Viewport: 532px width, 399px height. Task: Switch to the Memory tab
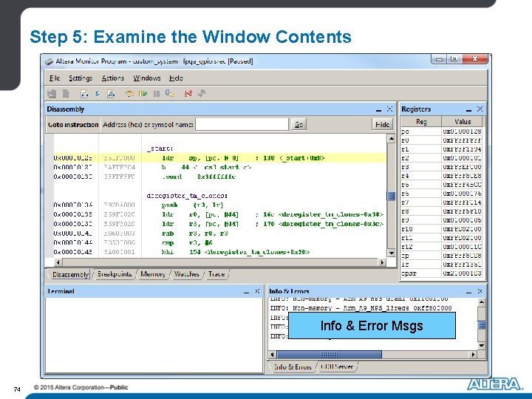coord(153,274)
